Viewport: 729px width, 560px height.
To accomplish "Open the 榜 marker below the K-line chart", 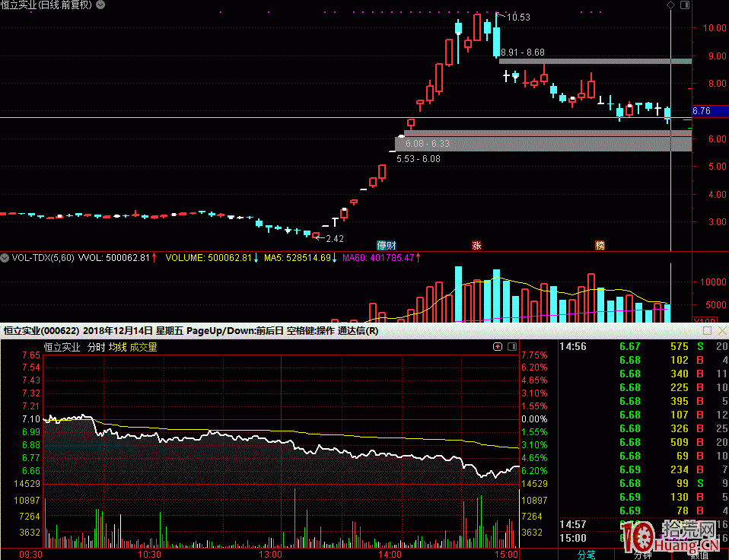I will tap(600, 245).
